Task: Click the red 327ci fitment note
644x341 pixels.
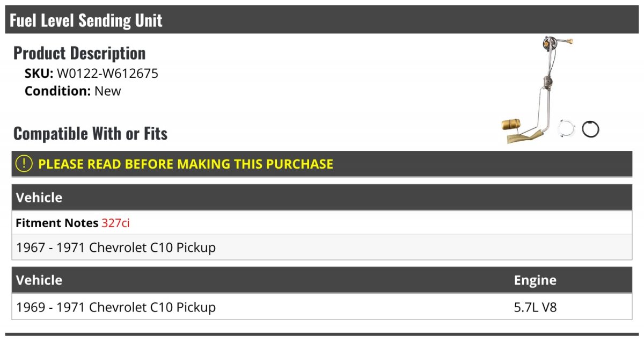Action: tap(115, 223)
